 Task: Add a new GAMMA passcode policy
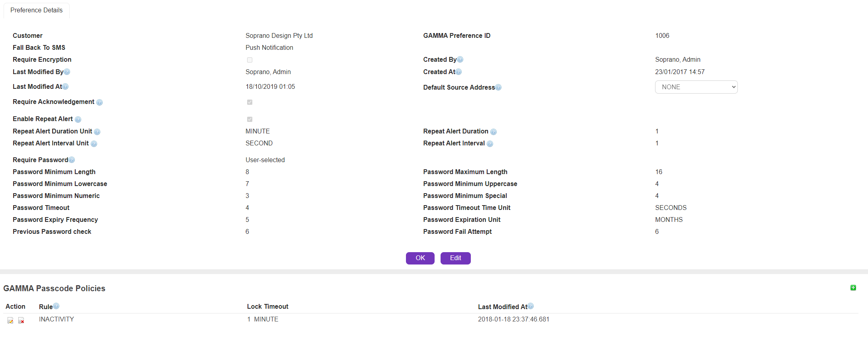tap(853, 288)
